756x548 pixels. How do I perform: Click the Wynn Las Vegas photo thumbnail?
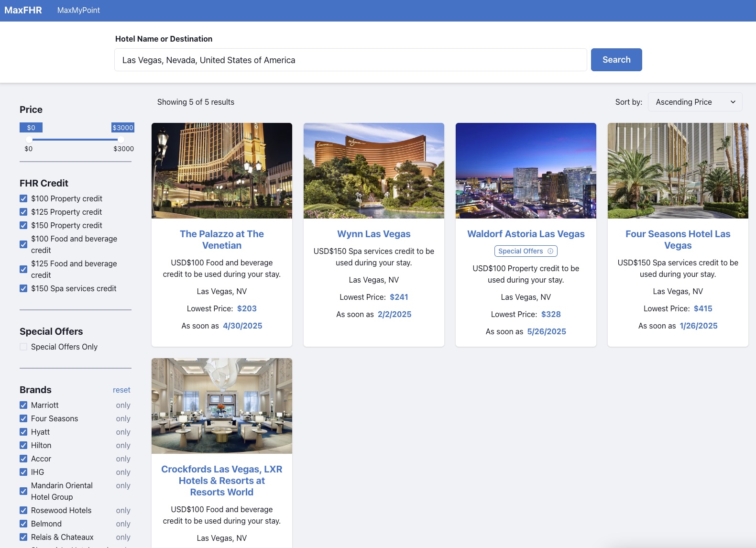[374, 171]
